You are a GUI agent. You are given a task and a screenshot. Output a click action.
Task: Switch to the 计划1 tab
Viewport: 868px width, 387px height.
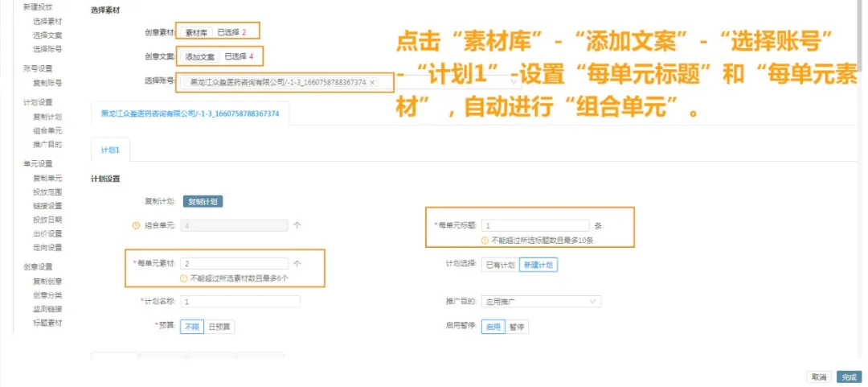110,150
